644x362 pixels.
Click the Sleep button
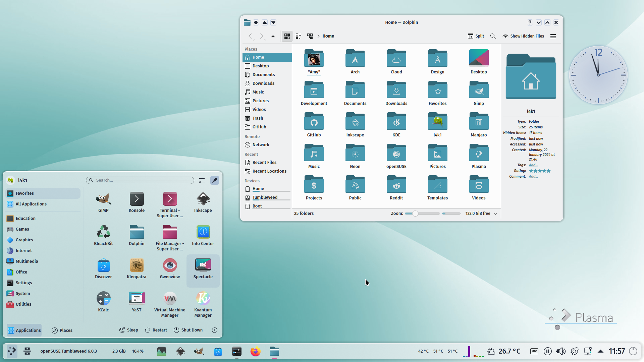pos(129,330)
